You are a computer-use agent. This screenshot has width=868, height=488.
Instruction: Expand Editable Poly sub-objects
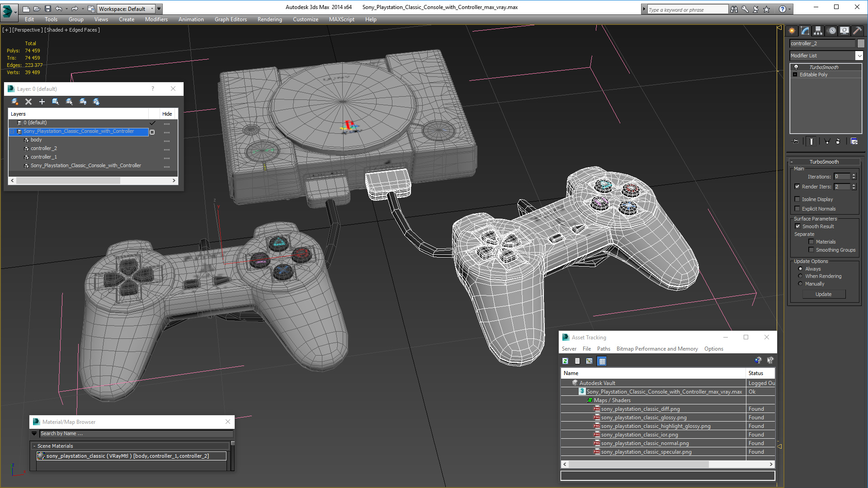pyautogui.click(x=795, y=75)
